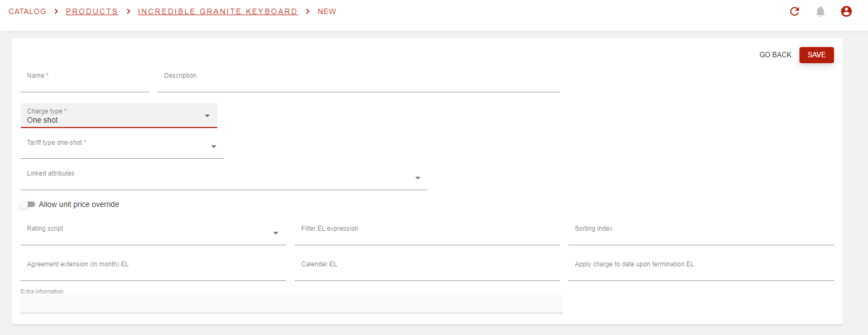This screenshot has height=335, width=868.
Task: Toggle Allow unit price override switch
Action: coord(28,204)
